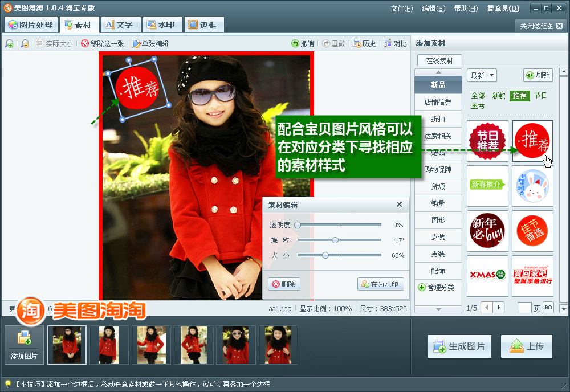This screenshot has height=392, width=570.
Task: Select the X'MAS sticker material
Action: [x=487, y=276]
